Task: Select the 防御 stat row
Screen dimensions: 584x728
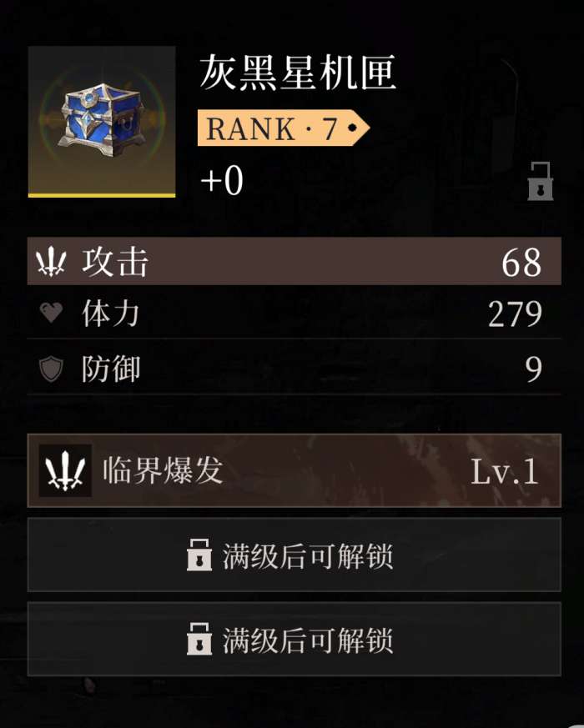Action: 295,369
